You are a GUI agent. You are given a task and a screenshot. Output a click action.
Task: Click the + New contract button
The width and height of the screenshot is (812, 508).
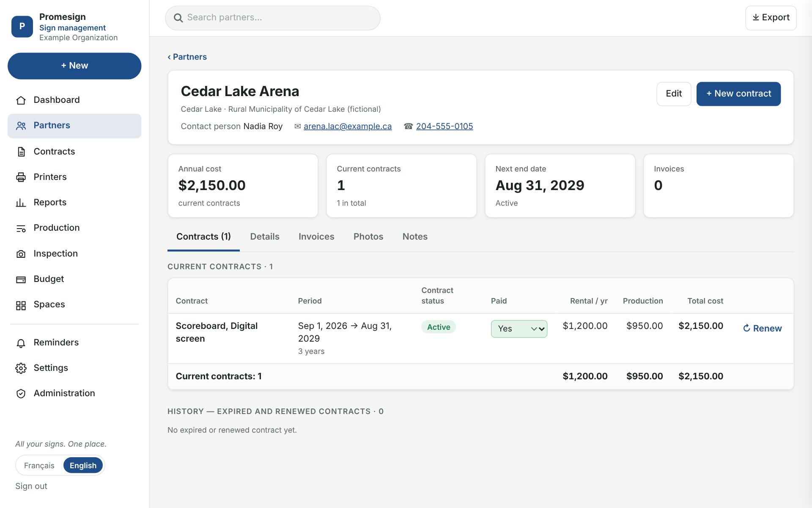(738, 94)
